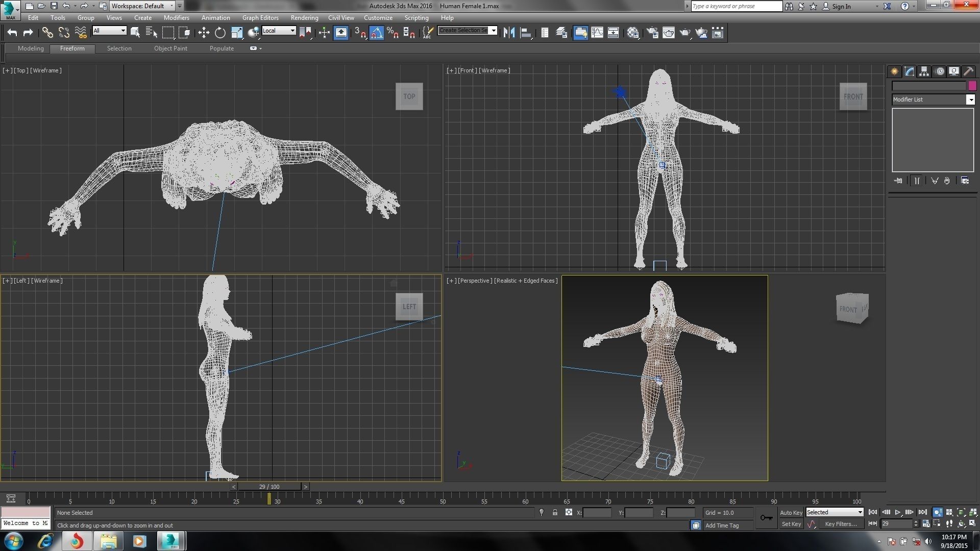Click the Perspective viewport label
Screen dimensions: 980x551
475,281
